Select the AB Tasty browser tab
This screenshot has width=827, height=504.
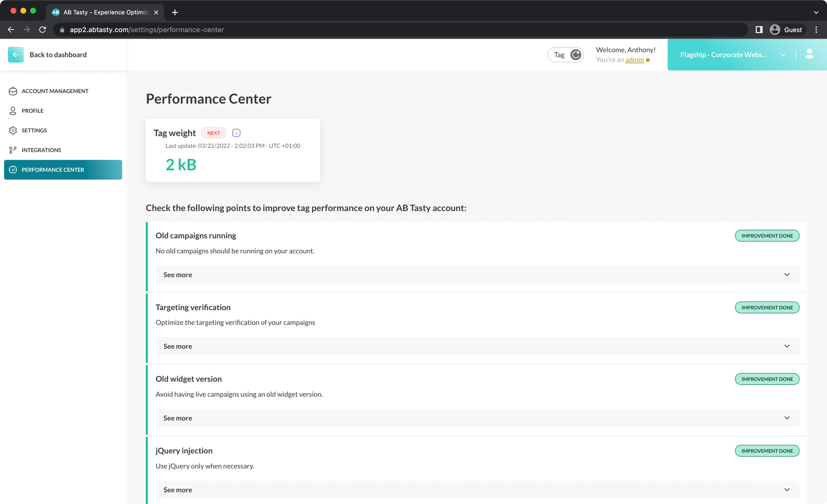(x=104, y=12)
